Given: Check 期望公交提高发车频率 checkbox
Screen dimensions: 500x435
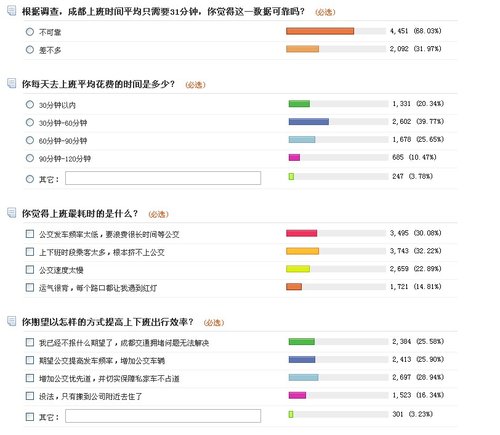Looking at the screenshot, I should tap(30, 360).
